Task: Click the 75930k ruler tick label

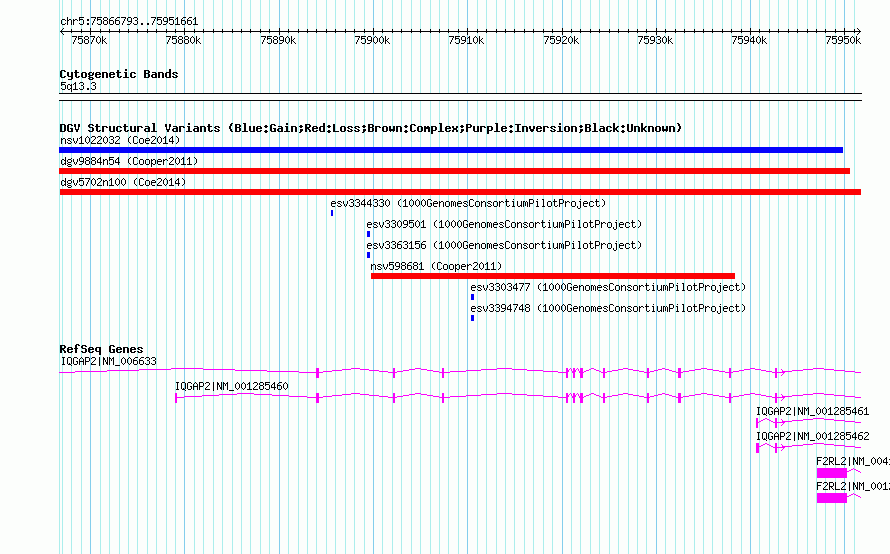Action: coord(656,40)
